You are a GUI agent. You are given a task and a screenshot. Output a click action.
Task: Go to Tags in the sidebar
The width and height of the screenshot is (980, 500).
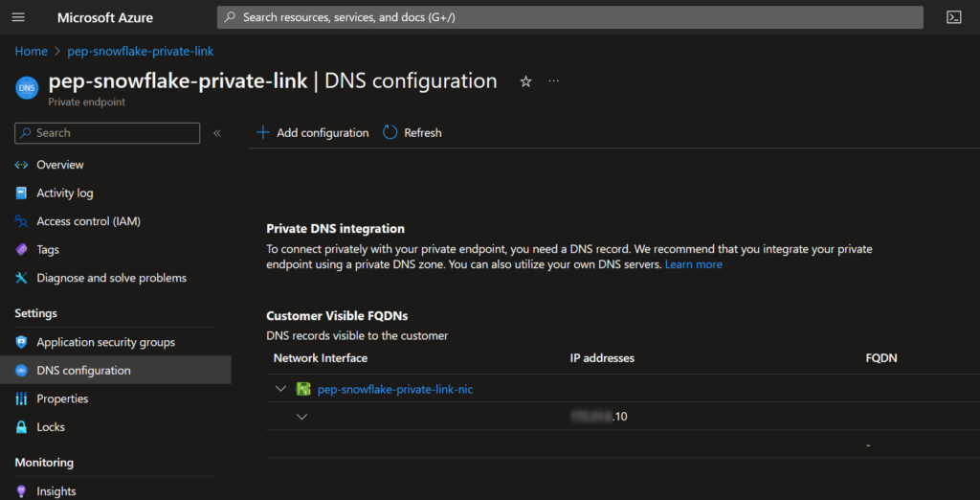48,249
